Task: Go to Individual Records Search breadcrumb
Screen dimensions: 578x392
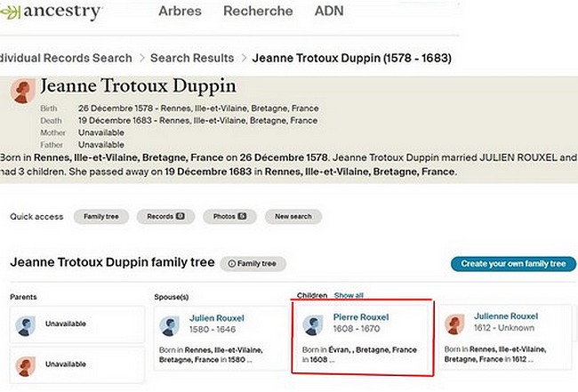Action: coord(66,58)
